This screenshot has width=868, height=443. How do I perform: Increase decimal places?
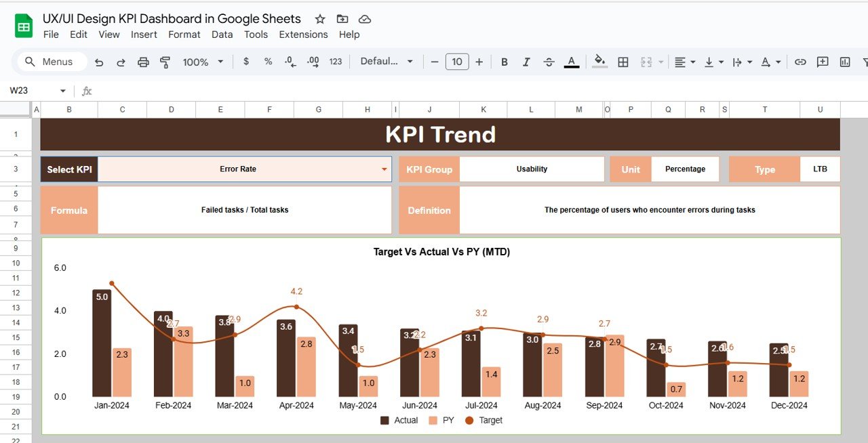coord(313,62)
